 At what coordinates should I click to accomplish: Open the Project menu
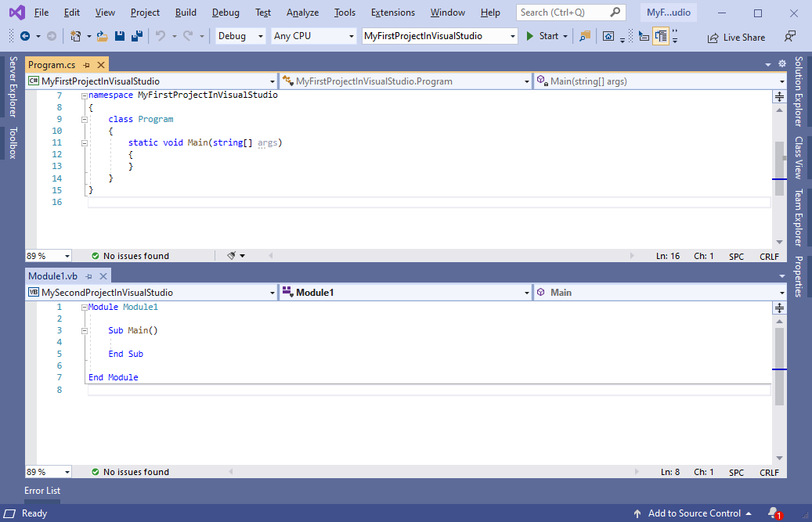145,13
